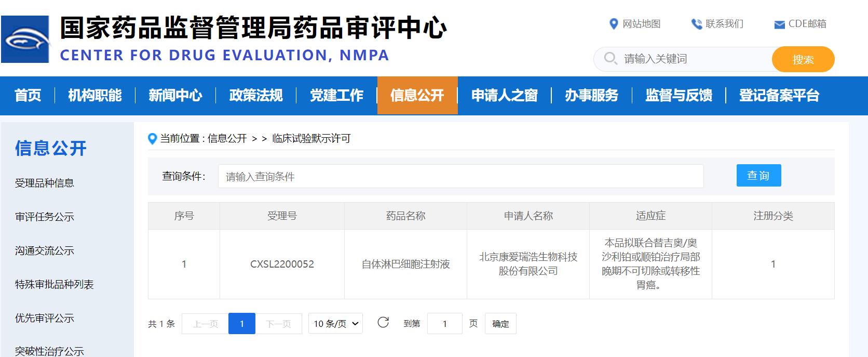Open 受理品种信息 in the sidebar
The height and width of the screenshot is (357, 868).
pos(45,183)
